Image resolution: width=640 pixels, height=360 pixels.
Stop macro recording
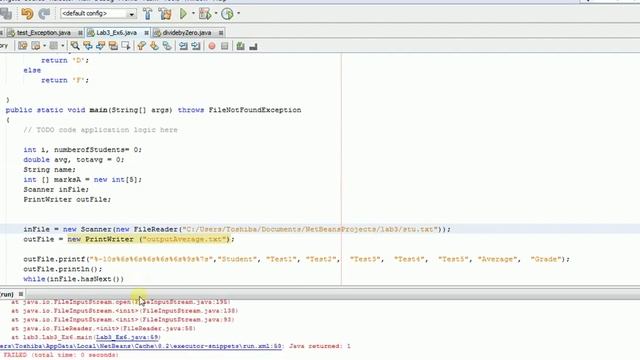pyautogui.click(x=224, y=46)
